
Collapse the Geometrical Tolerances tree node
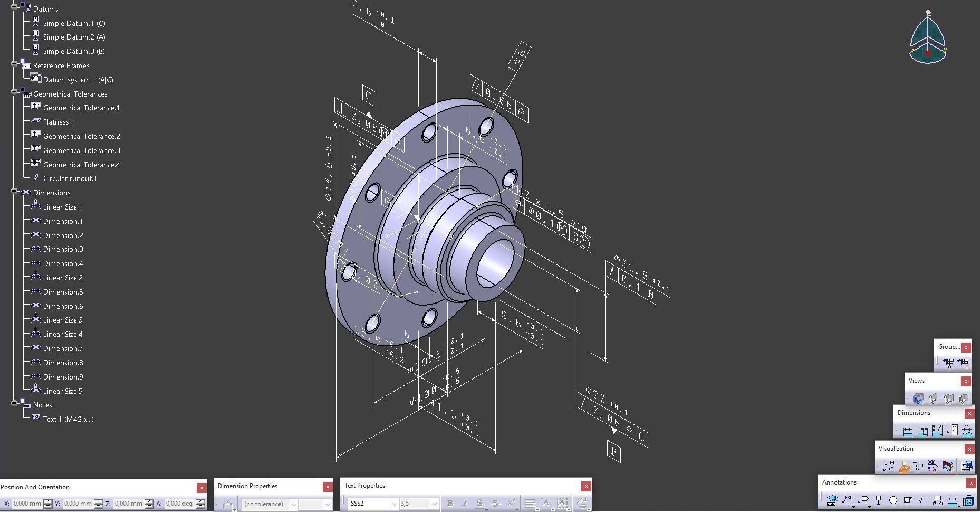[x=15, y=92]
